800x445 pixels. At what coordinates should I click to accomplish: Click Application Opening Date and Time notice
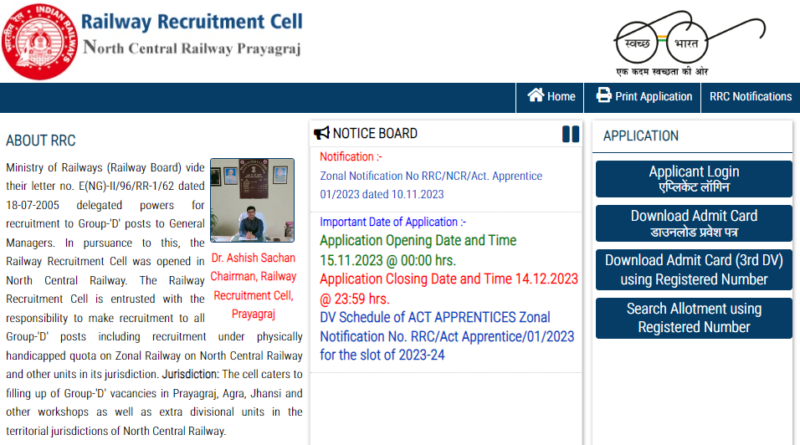click(x=418, y=249)
